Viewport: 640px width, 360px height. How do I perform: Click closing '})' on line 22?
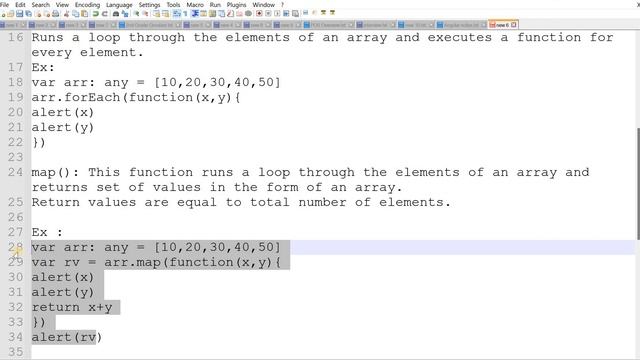pos(39,142)
